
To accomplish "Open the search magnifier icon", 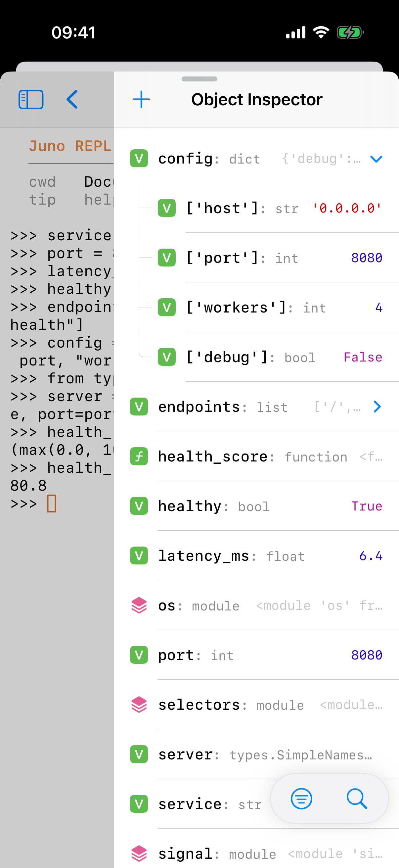I will 357,798.
